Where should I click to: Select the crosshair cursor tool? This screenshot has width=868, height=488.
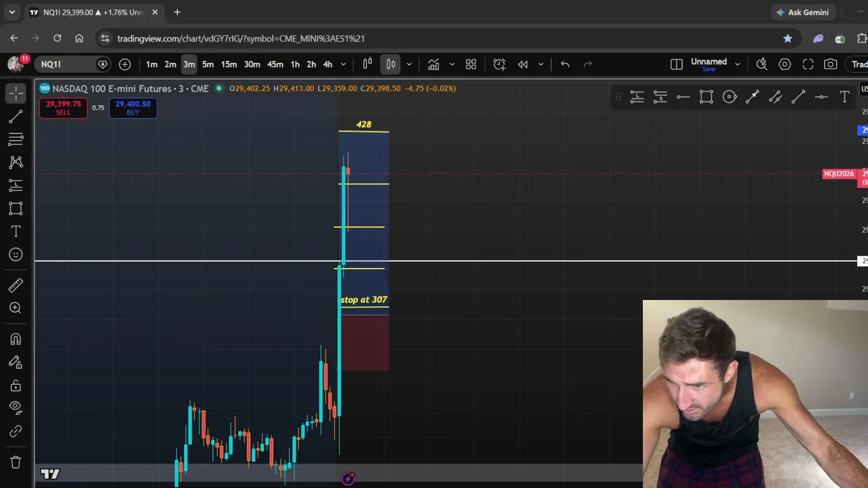coord(16,93)
